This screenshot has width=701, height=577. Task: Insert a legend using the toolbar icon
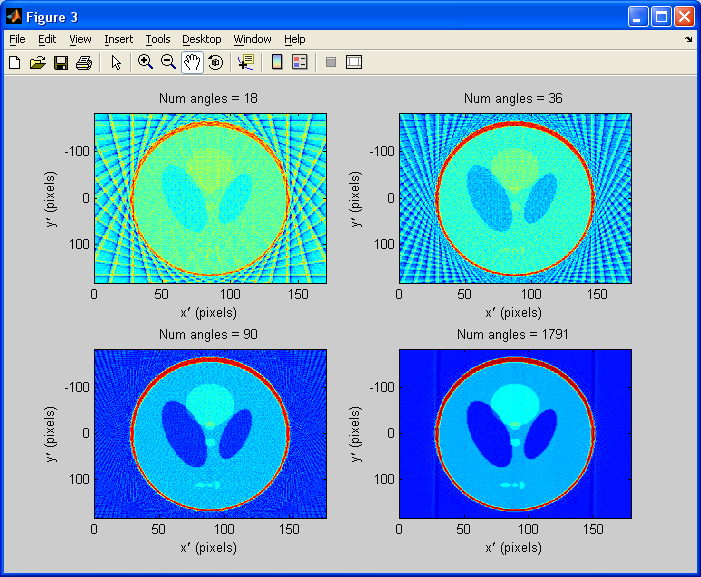tap(300, 62)
